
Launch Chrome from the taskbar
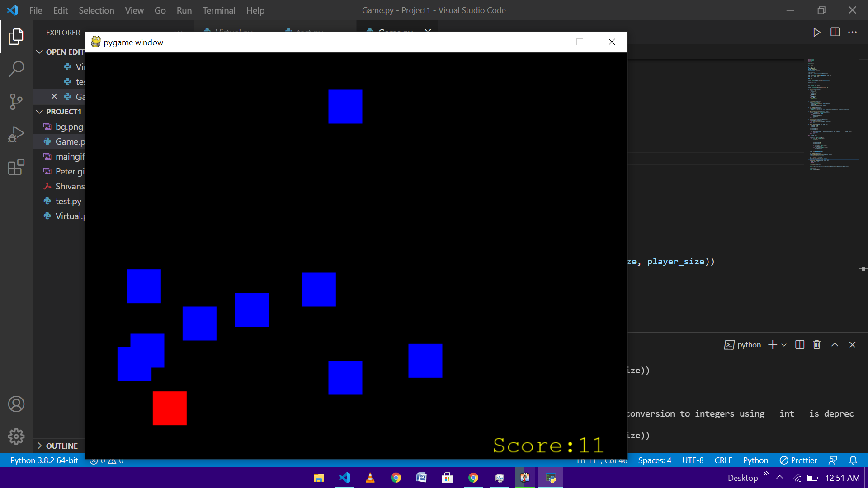click(x=396, y=477)
